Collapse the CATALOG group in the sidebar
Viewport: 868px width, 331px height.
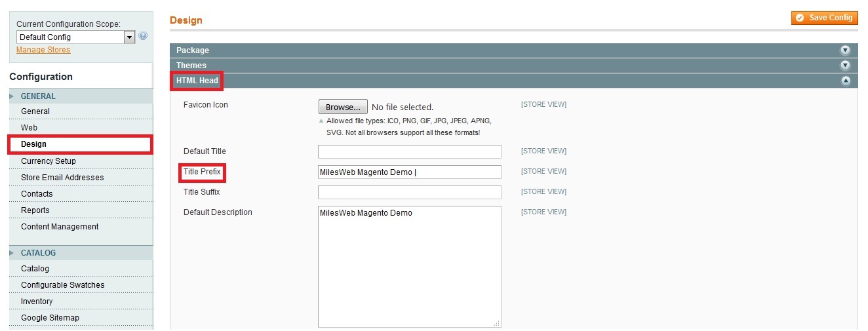[81, 253]
